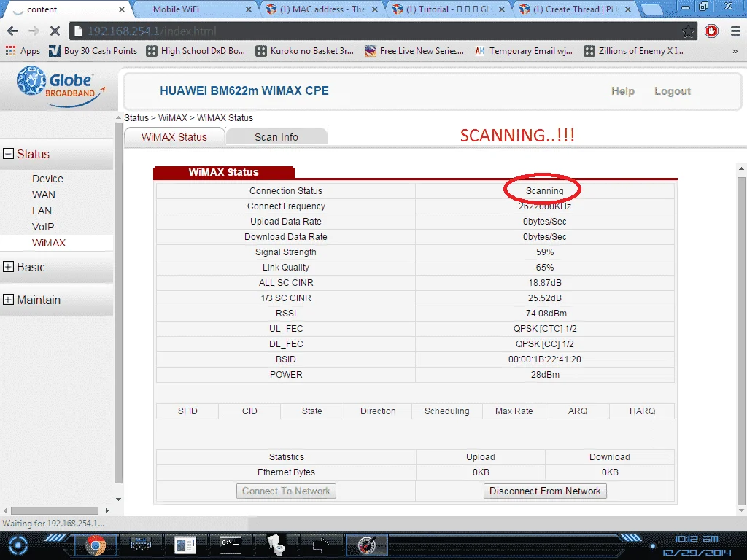Click Disconnect From Network button
Image resolution: width=747 pixels, height=560 pixels.
(x=545, y=491)
